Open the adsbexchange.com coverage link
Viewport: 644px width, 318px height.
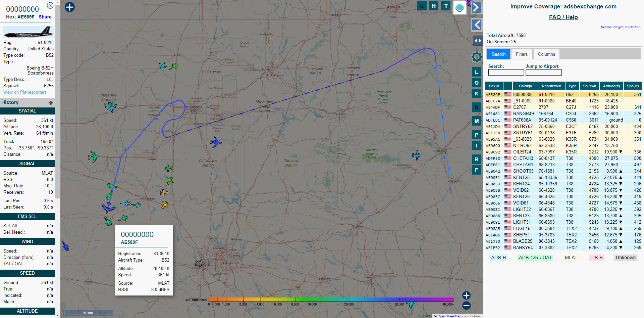[590, 6]
